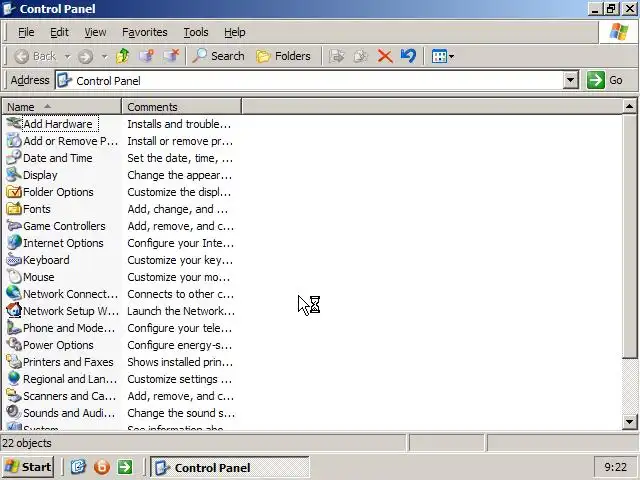Sort by the Name column header

point(62,107)
